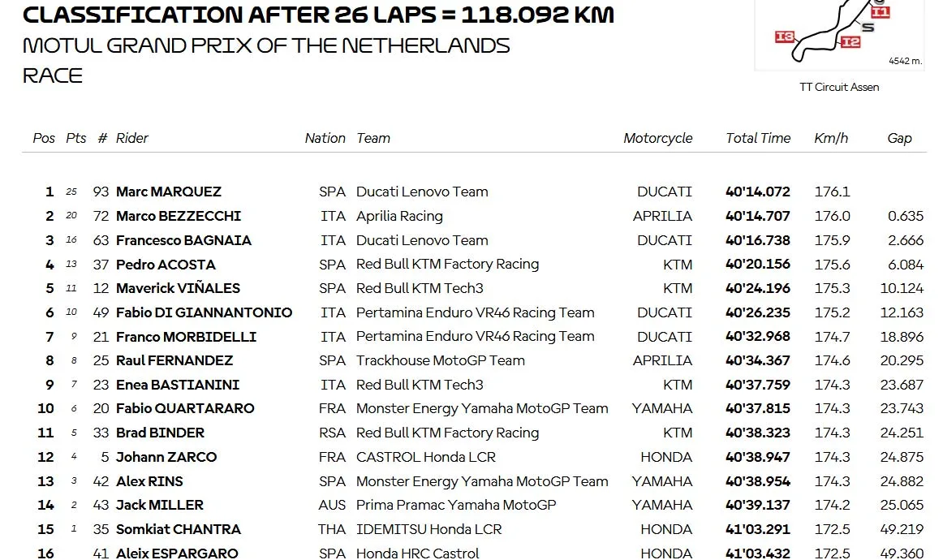Click the Total Time column header
Screen dimensions: 943x560
pyautogui.click(x=758, y=138)
